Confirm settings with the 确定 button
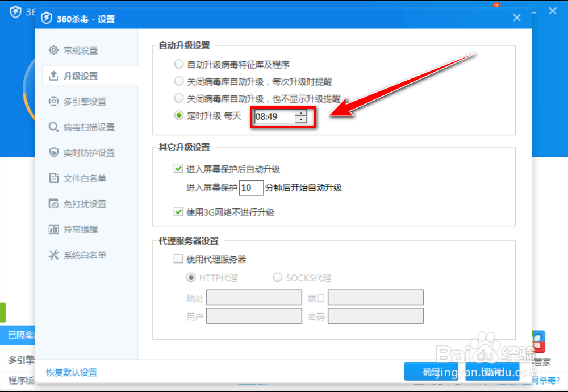The width and height of the screenshot is (568, 392). (432, 372)
